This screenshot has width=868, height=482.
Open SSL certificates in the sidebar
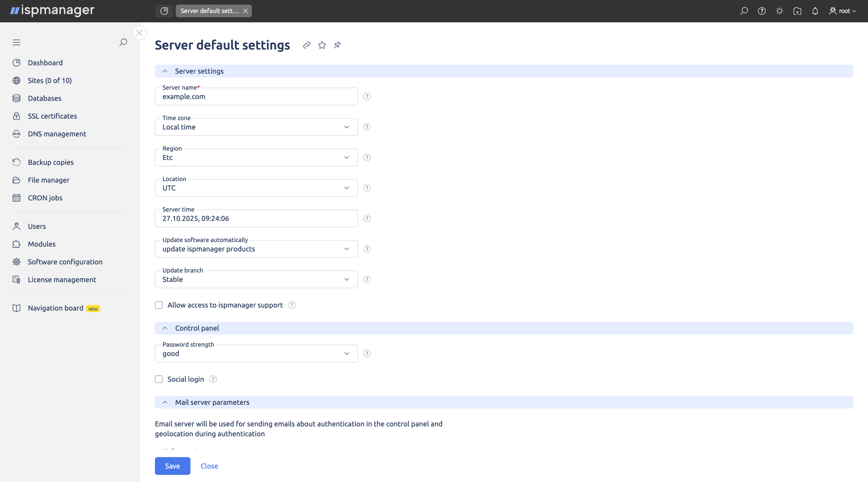pos(52,116)
